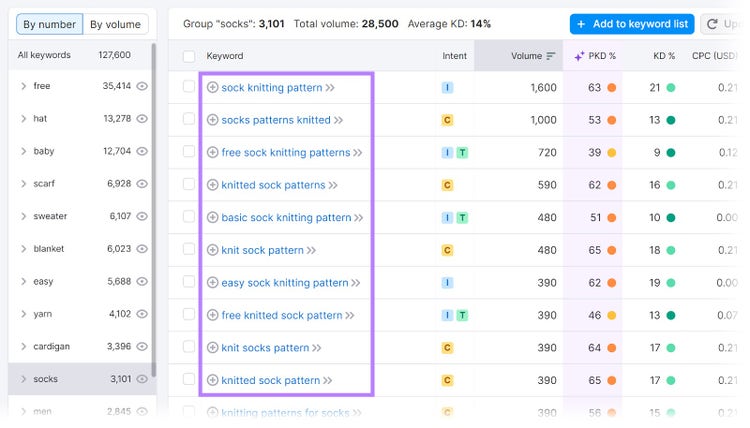Open double-arrow beside 'knit socks pattern'
This screenshot has height=428, width=750.
[316, 348]
